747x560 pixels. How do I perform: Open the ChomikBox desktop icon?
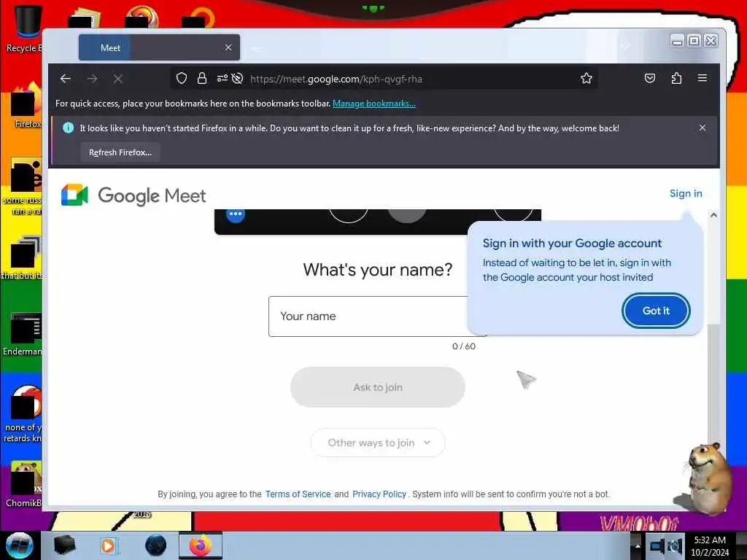click(24, 484)
